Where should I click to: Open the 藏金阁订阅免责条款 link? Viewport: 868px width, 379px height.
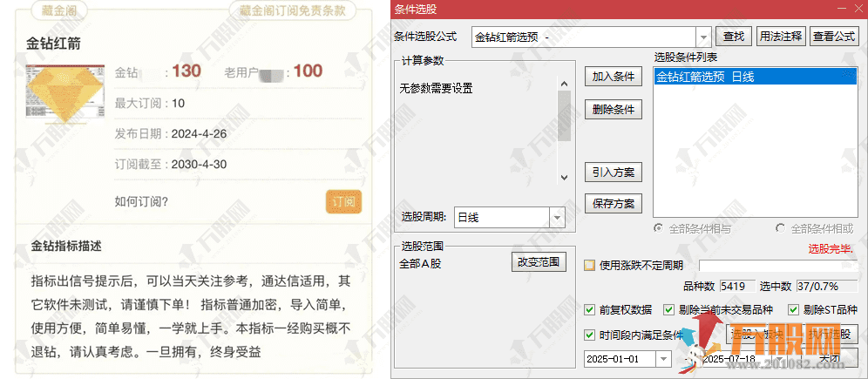pos(292,10)
